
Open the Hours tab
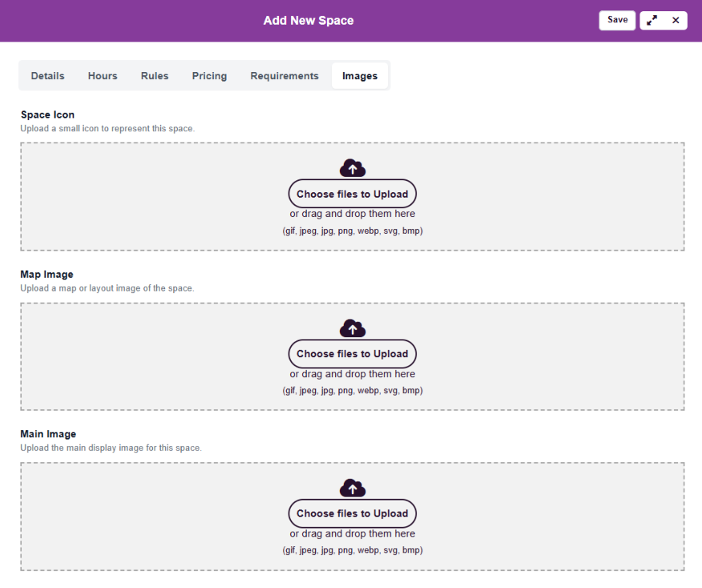(x=103, y=76)
